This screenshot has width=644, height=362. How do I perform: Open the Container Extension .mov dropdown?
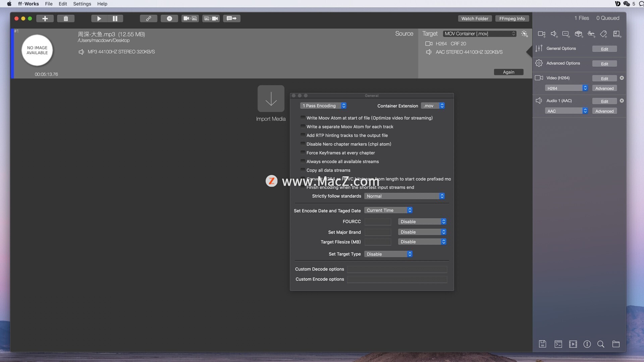click(433, 106)
